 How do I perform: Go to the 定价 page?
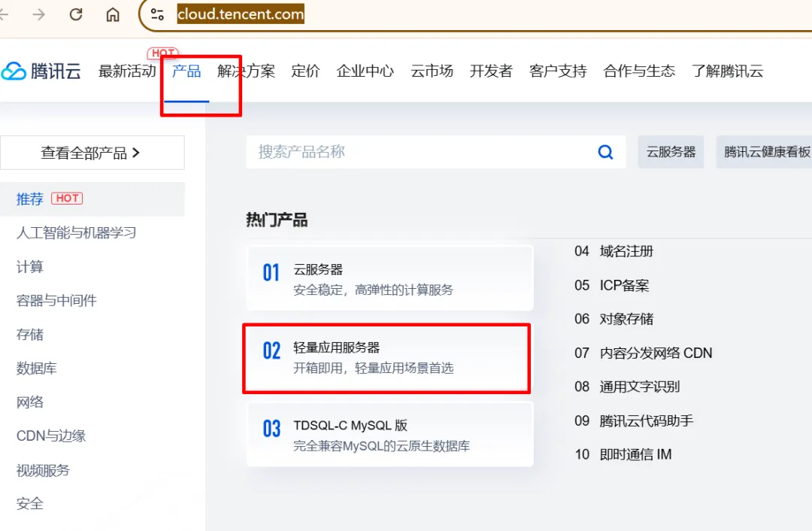coord(305,71)
